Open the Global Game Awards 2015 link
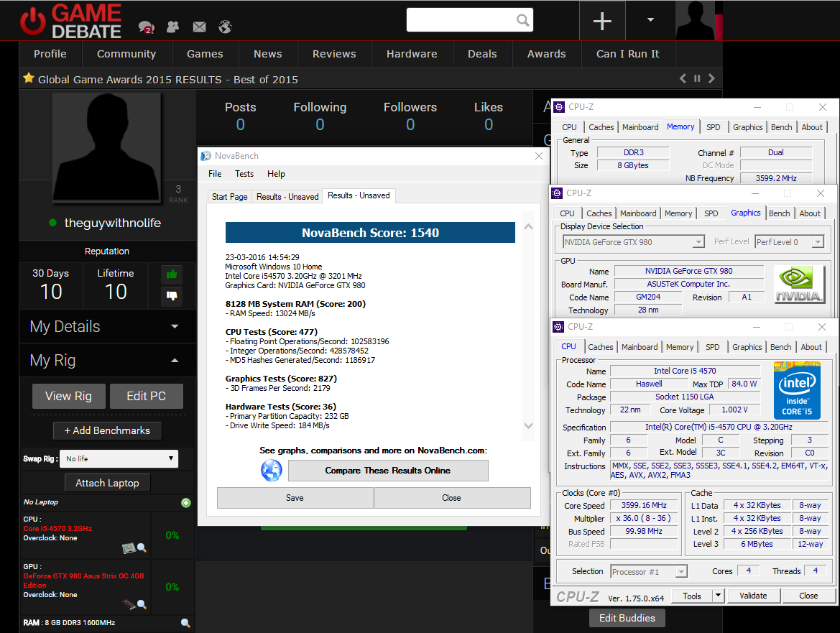This screenshot has height=633, width=840. (x=167, y=80)
